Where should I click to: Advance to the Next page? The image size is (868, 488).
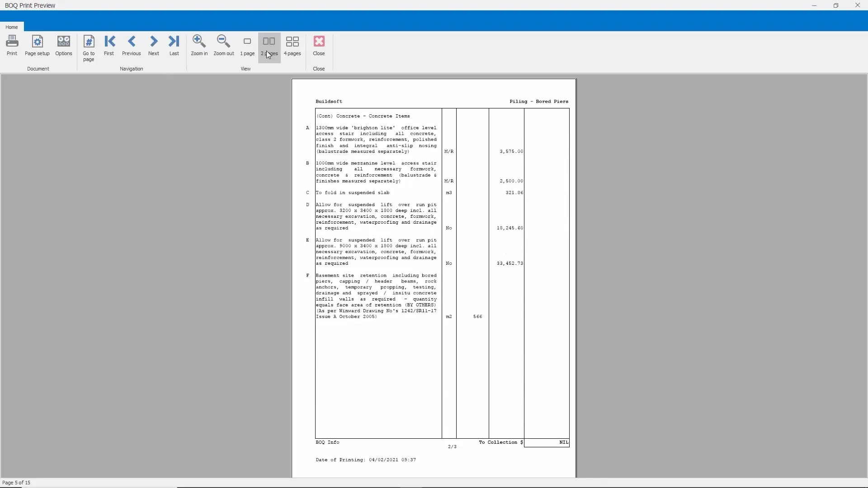[x=154, y=45]
